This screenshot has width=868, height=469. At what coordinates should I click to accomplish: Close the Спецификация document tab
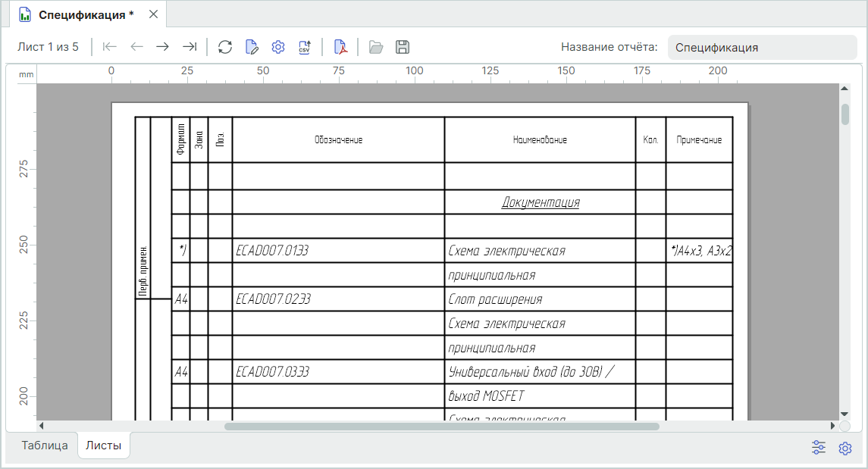153,14
